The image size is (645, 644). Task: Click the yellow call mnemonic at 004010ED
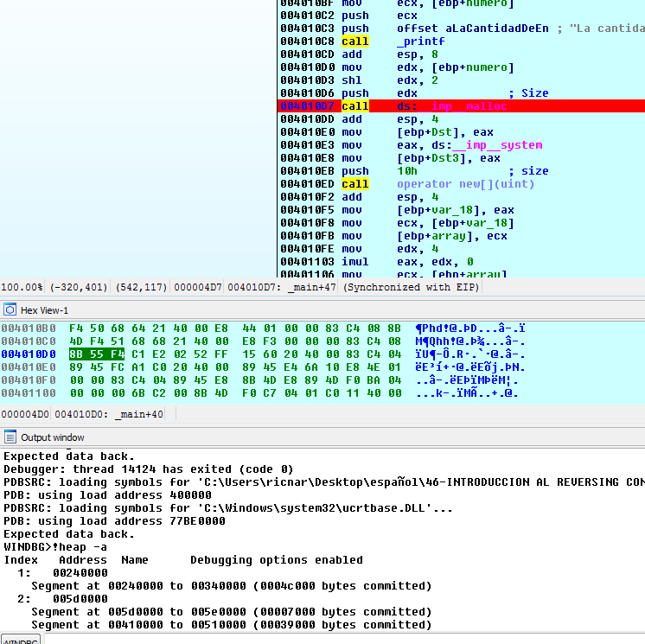point(355,184)
